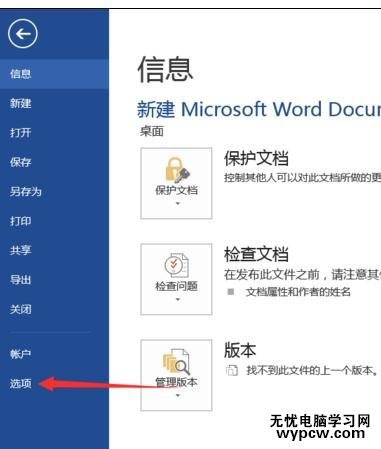The width and height of the screenshot is (381, 449).
Task: Click the 新建 Microsoft Word document title
Action: click(259, 109)
